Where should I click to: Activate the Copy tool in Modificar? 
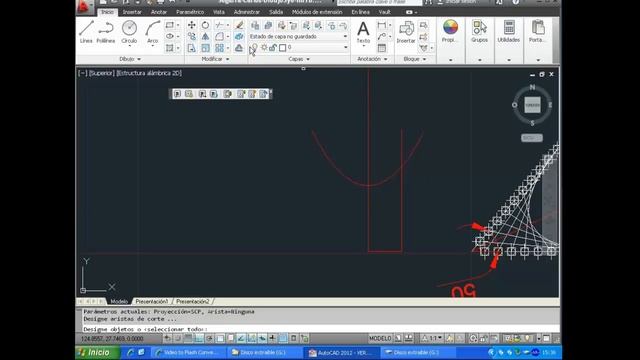[191, 36]
